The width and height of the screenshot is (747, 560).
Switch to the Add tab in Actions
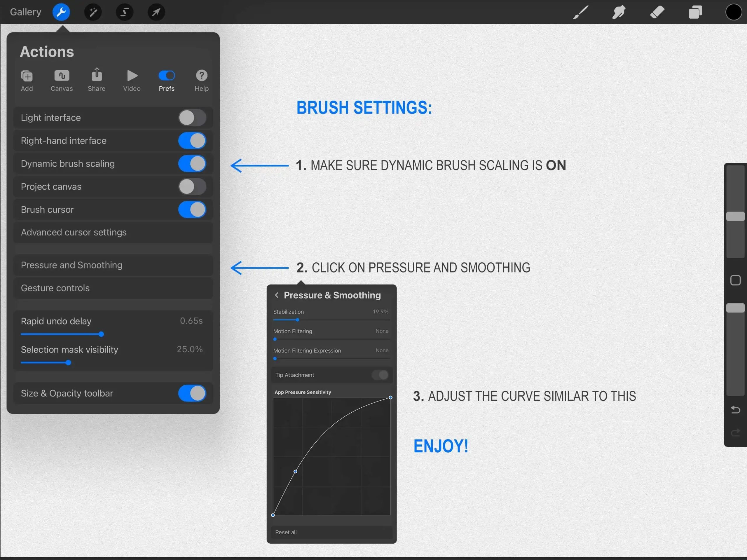pos(27,81)
